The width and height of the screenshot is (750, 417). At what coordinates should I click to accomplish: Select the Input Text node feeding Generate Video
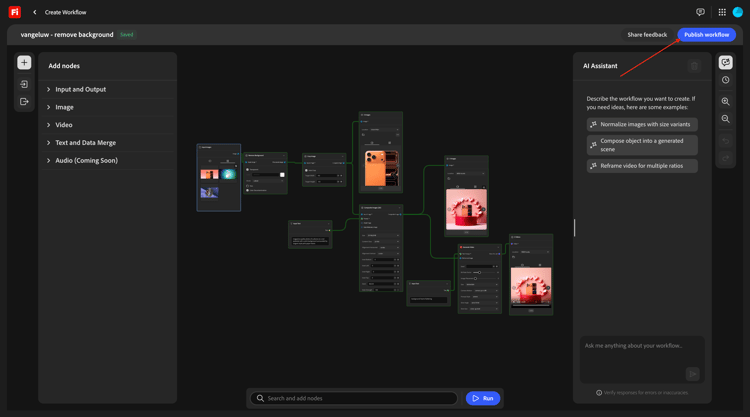pos(429,293)
